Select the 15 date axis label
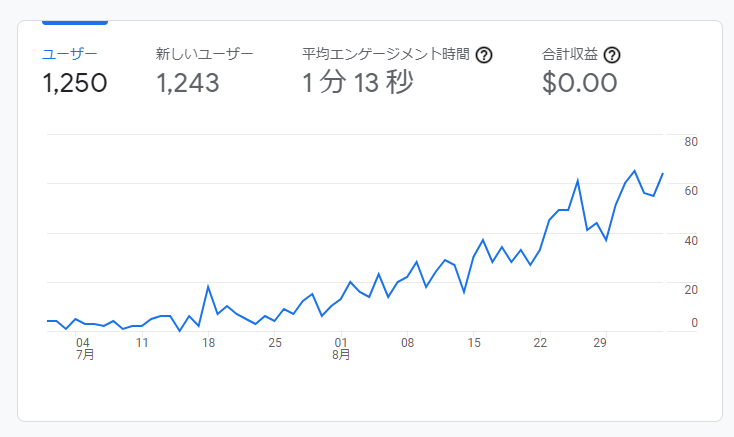Image resolution: width=734 pixels, height=437 pixels. point(474,342)
